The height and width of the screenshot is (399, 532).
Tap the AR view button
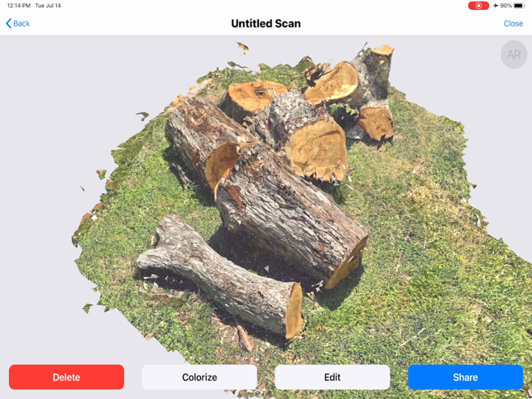514,55
